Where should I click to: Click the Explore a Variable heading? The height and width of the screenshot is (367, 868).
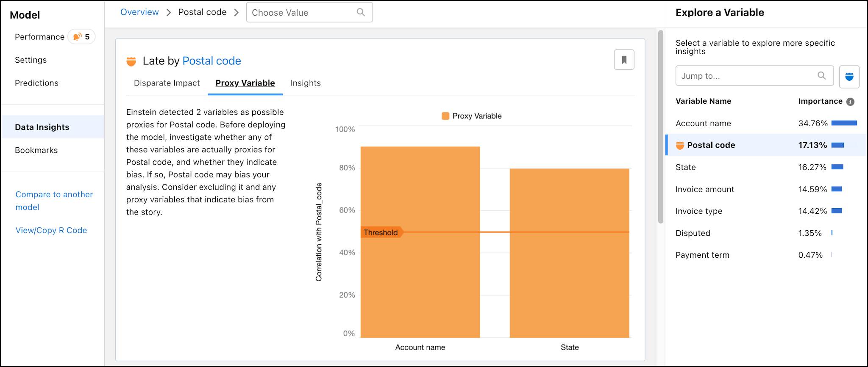tap(720, 13)
